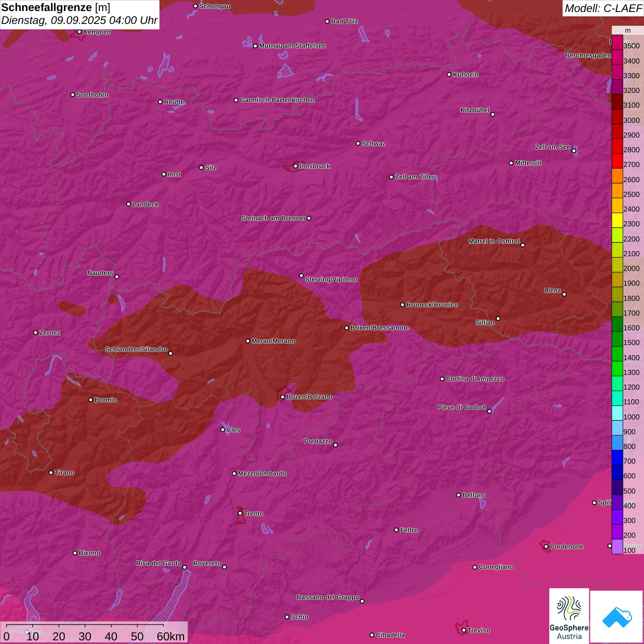Click the Sterzing/Vipiteno marker dot
Screen dimensions: 644x644
point(301,276)
